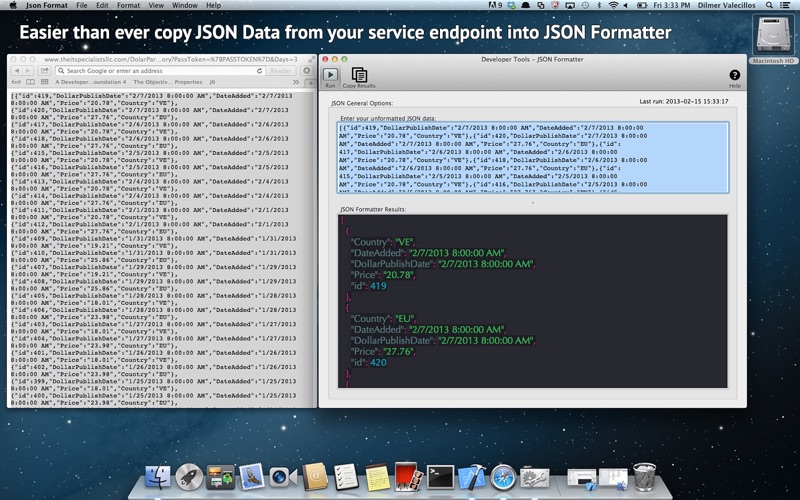Launch Xcode from the Dock
800x500 pixels.
(472, 477)
